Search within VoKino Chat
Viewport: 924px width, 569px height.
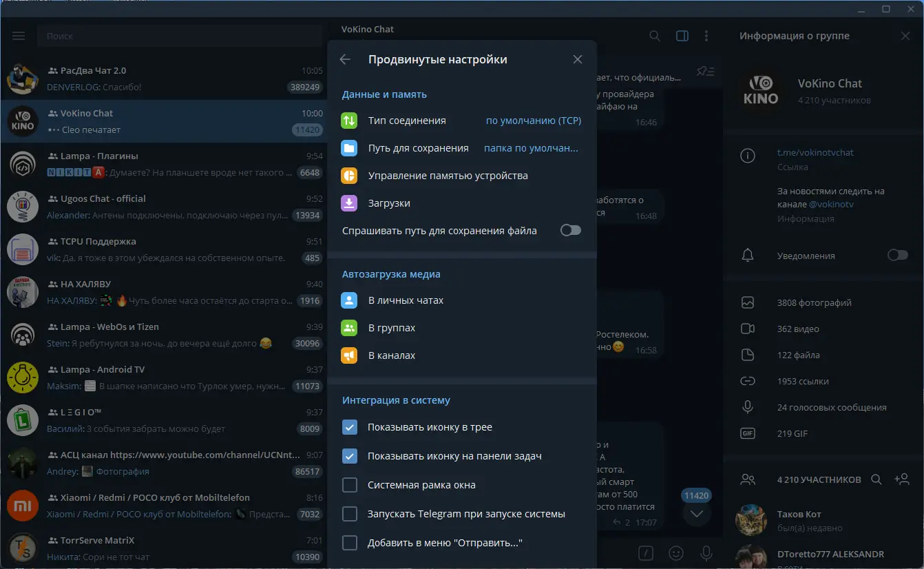[x=655, y=36]
